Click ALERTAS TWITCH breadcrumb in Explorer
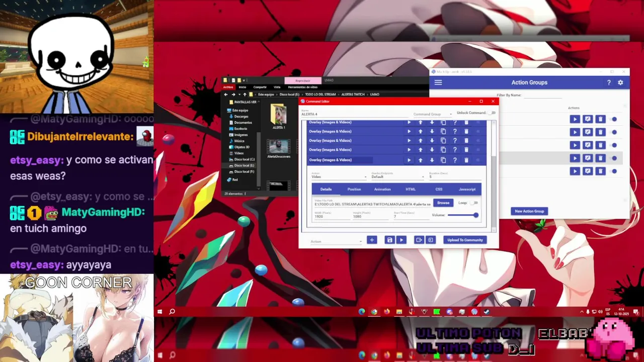This screenshot has height=362, width=644. [353, 95]
